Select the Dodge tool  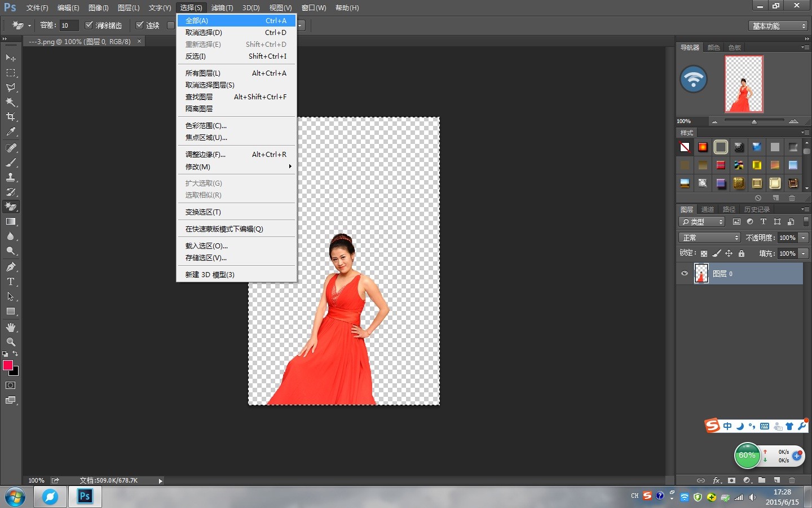coord(11,251)
